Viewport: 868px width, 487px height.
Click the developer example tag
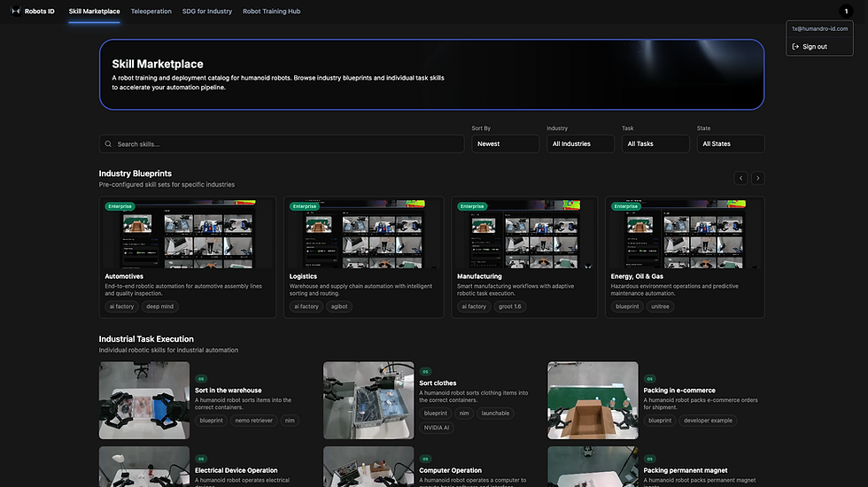[x=708, y=421]
